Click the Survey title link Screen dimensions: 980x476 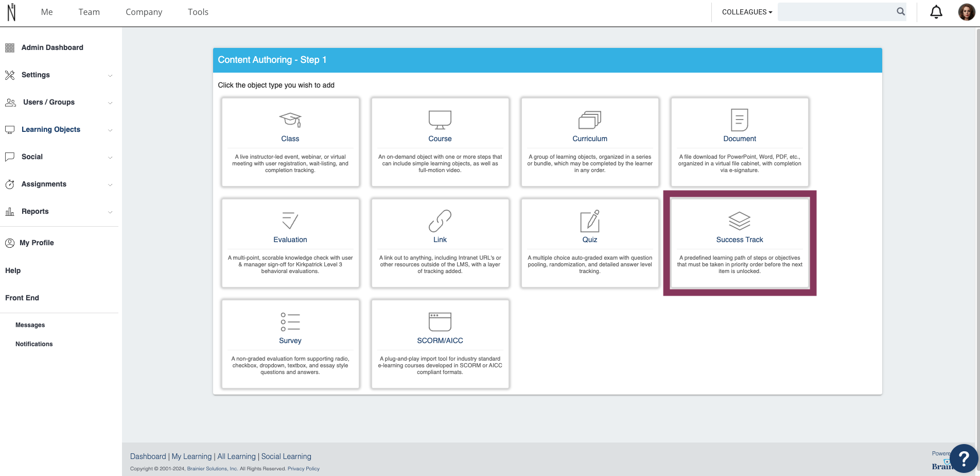[x=290, y=341]
